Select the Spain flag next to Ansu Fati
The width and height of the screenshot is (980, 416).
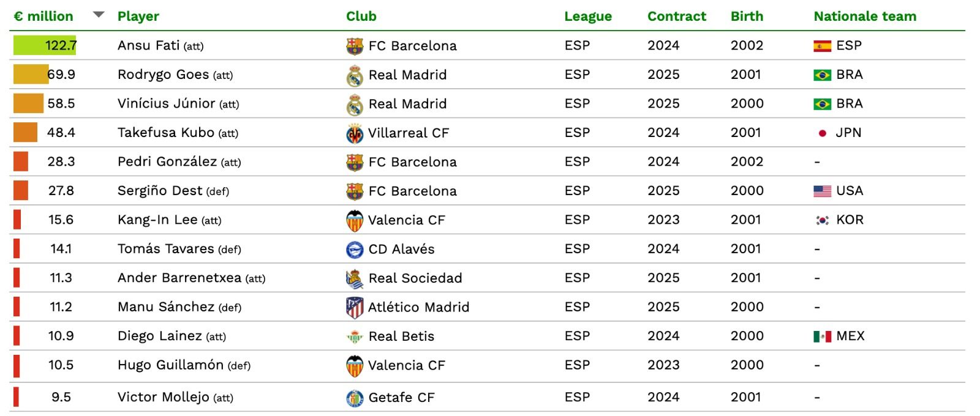(821, 45)
